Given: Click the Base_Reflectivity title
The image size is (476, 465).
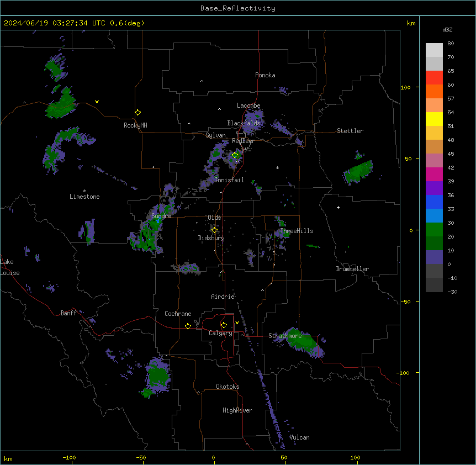Looking at the screenshot, I should pos(238,8).
